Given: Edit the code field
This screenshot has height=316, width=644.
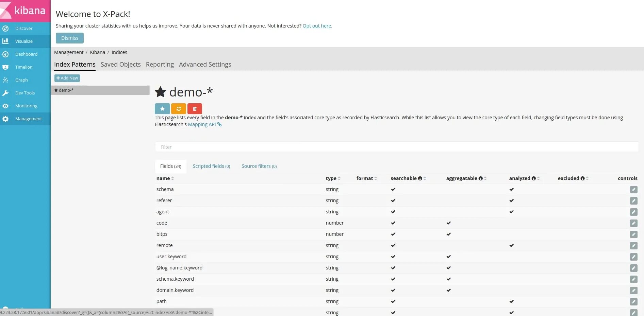Looking at the screenshot, I should (633, 223).
